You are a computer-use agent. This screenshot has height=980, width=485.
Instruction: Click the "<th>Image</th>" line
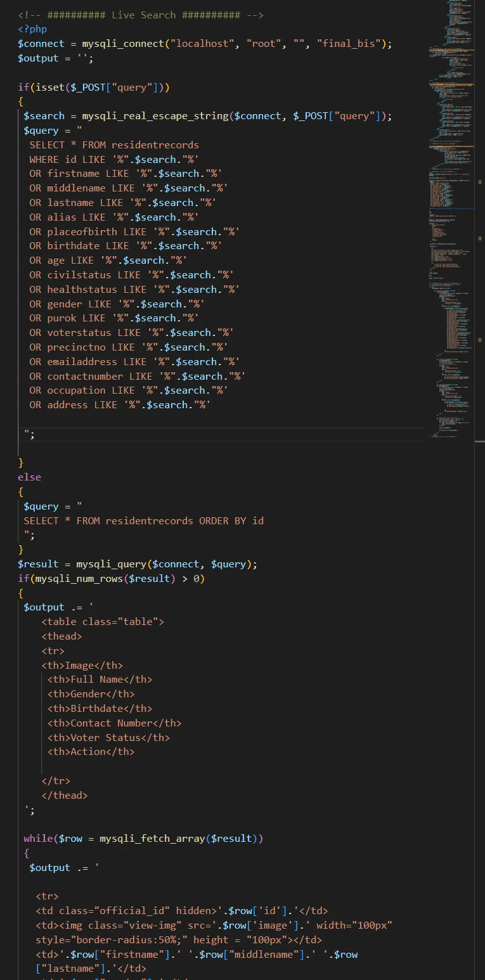pyautogui.click(x=82, y=666)
